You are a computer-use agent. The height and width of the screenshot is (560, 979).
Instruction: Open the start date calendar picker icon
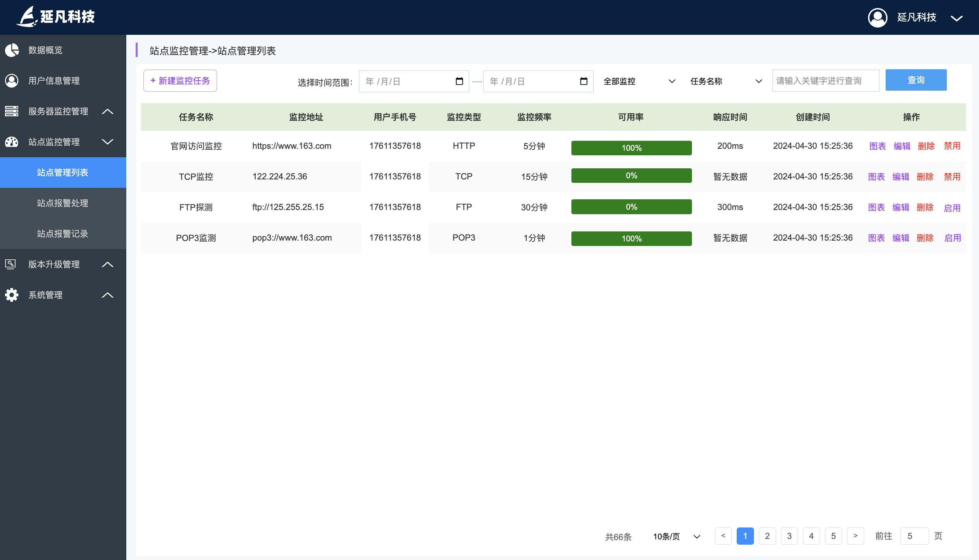(459, 81)
